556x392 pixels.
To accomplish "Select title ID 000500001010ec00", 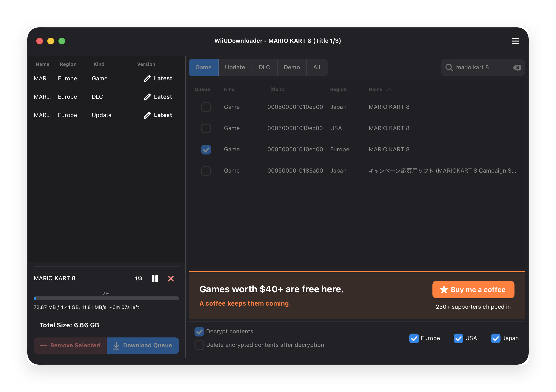I will pyautogui.click(x=295, y=128).
